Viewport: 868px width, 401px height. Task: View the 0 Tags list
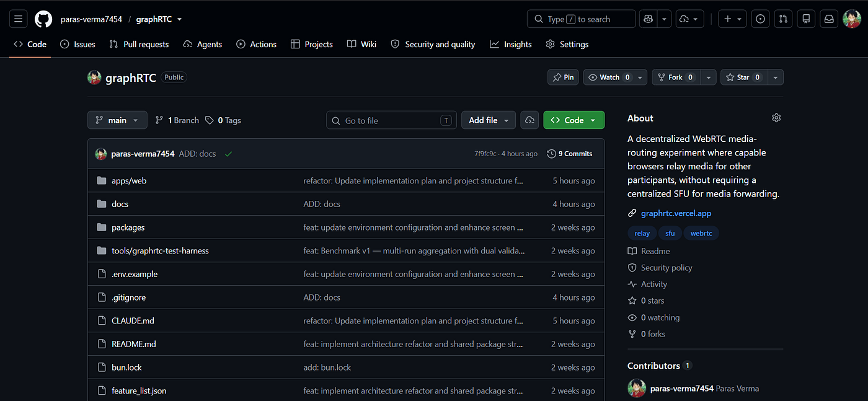(x=223, y=120)
